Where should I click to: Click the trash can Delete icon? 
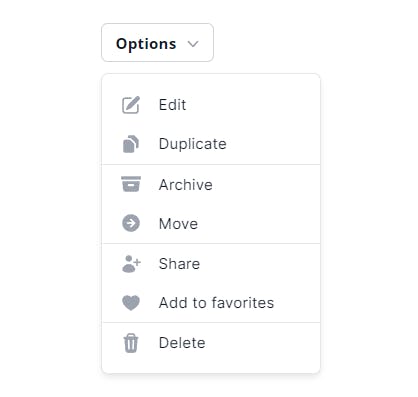coord(131,343)
